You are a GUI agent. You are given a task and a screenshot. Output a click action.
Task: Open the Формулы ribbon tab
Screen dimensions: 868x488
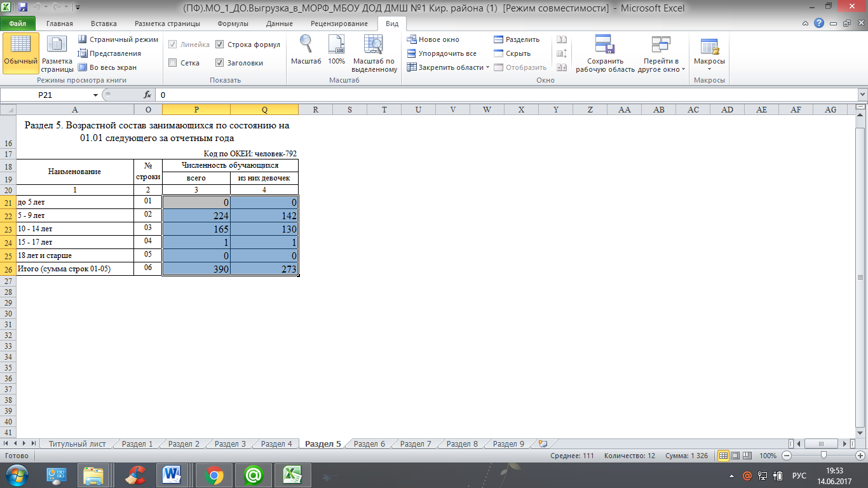pyautogui.click(x=233, y=24)
